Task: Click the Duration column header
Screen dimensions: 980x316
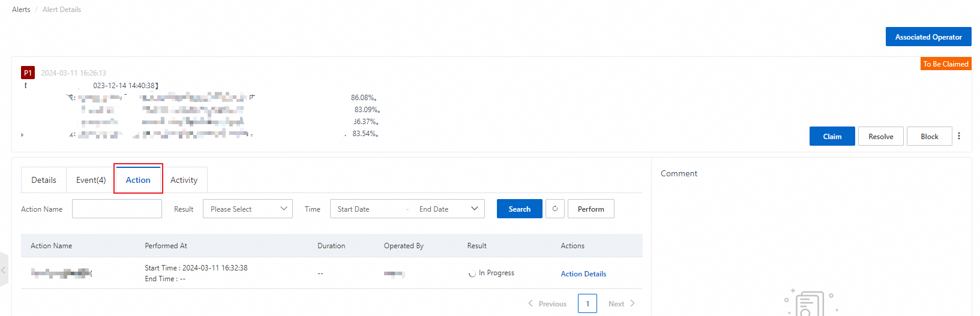Action: point(331,245)
